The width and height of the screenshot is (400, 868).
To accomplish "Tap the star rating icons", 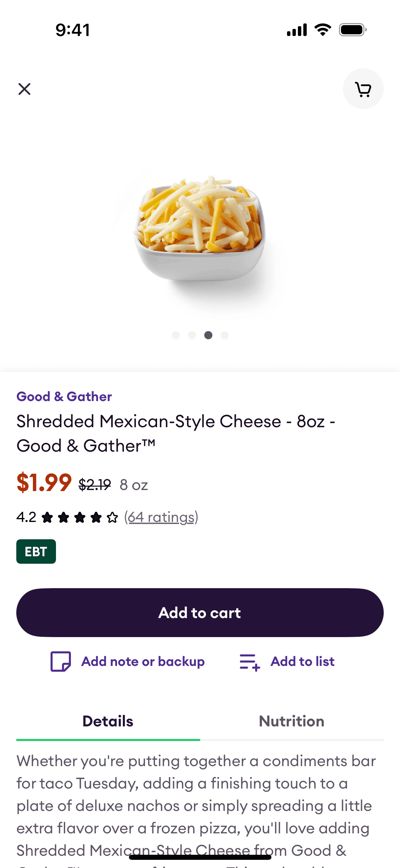I will pyautogui.click(x=80, y=518).
